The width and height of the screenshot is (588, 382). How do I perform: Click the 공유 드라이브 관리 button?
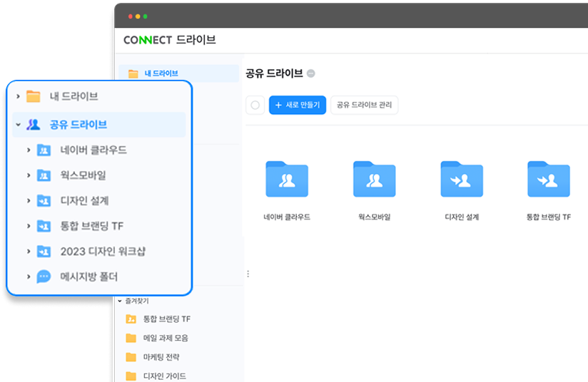pyautogui.click(x=364, y=105)
